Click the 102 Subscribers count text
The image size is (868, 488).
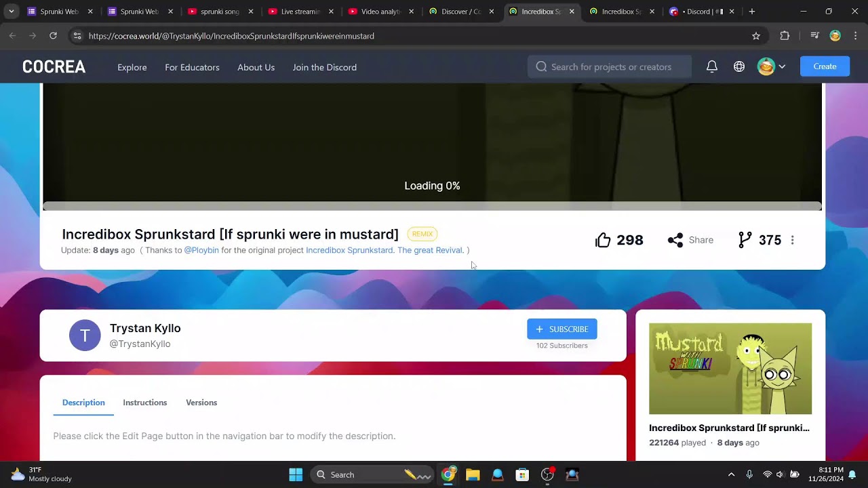pyautogui.click(x=561, y=346)
